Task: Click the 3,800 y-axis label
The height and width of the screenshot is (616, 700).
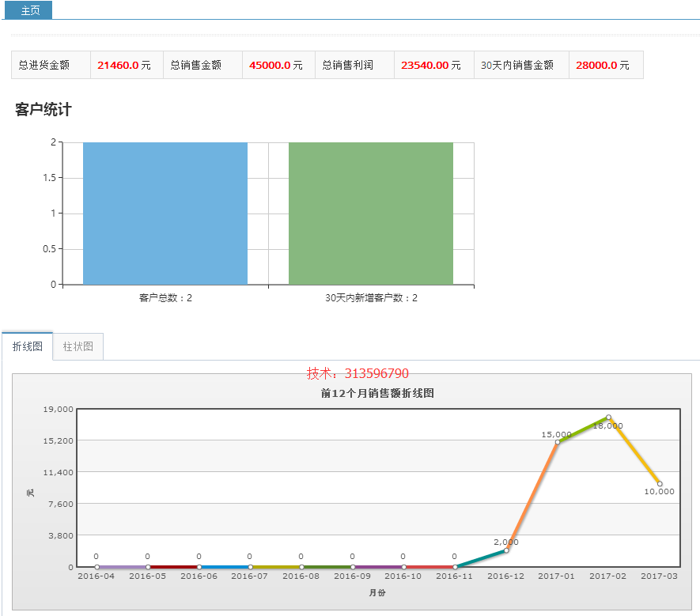Action: point(61,536)
